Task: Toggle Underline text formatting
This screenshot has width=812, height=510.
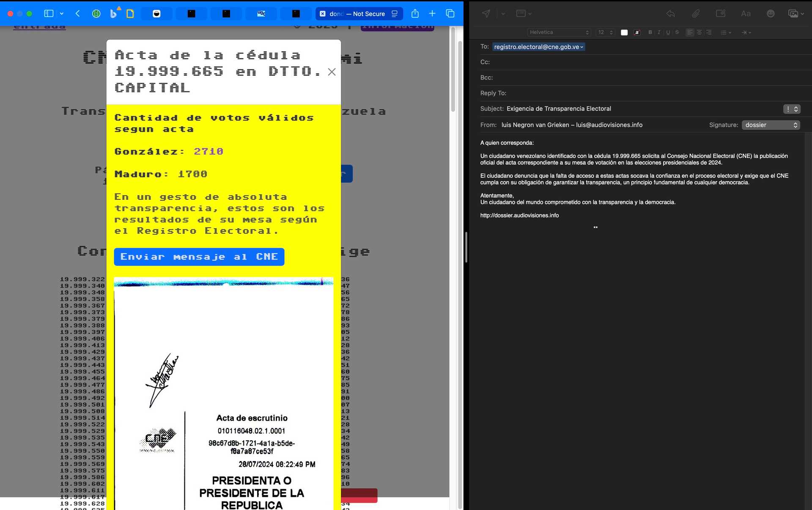Action: [x=668, y=32]
